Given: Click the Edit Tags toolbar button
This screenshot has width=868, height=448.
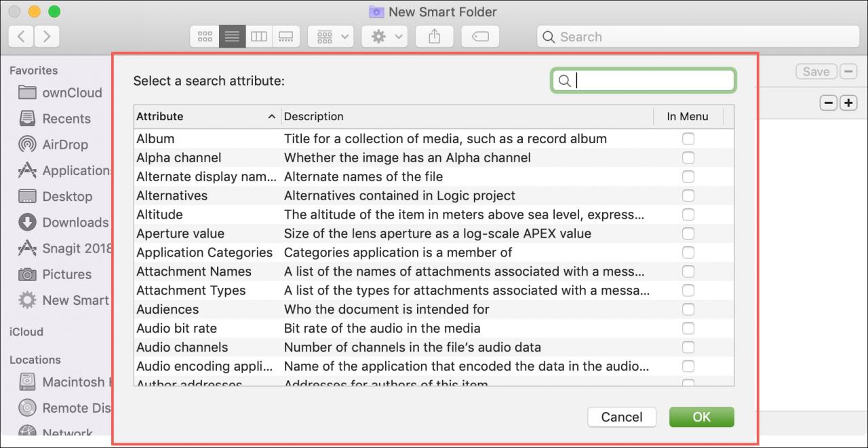Looking at the screenshot, I should 480,37.
